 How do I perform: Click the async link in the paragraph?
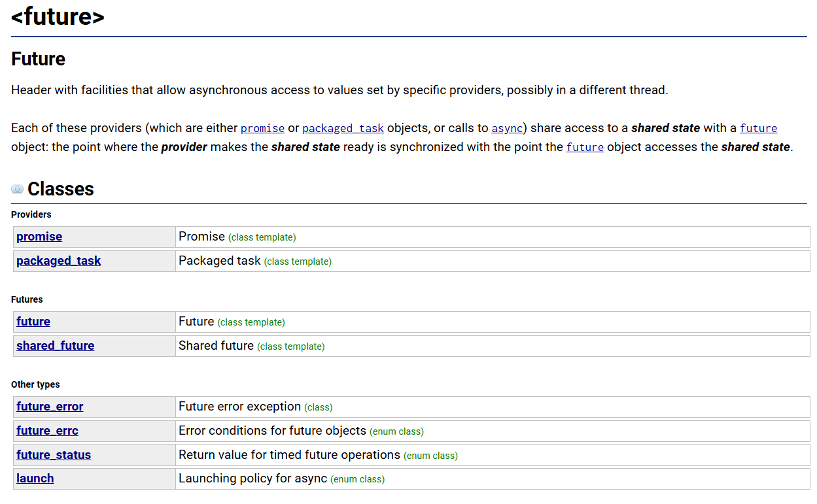pos(506,128)
